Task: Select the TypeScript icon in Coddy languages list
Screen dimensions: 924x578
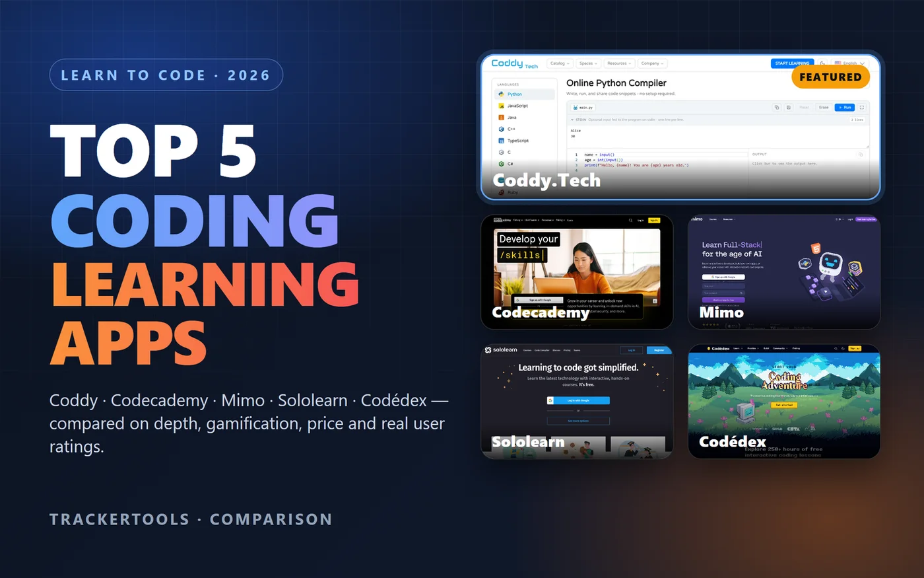Action: tap(502, 141)
